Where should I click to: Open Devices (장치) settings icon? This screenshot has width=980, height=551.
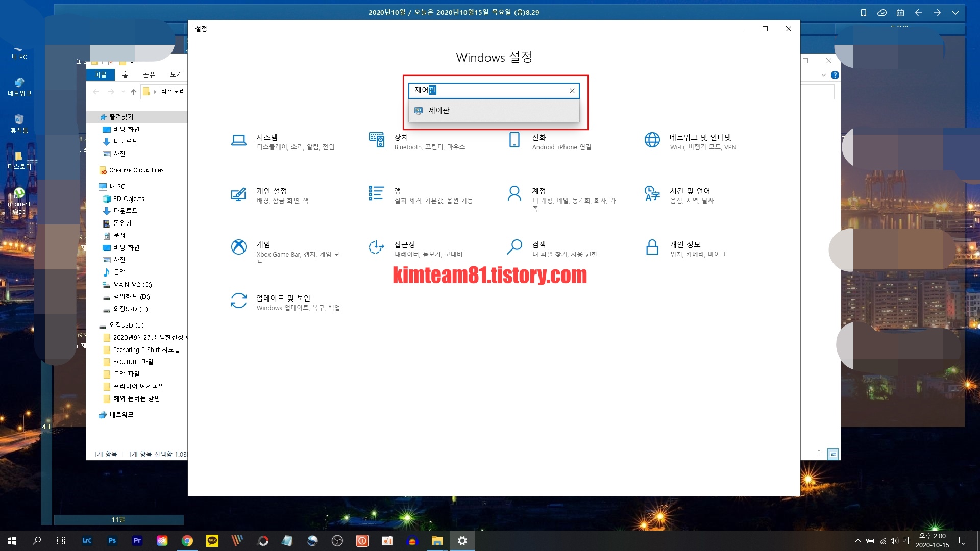tap(377, 140)
